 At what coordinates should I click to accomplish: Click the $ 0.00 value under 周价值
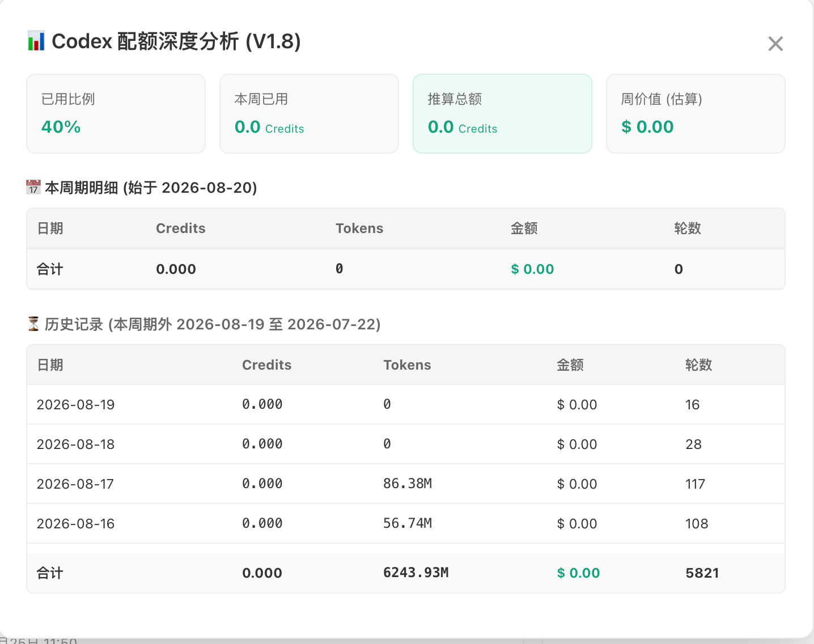647,127
